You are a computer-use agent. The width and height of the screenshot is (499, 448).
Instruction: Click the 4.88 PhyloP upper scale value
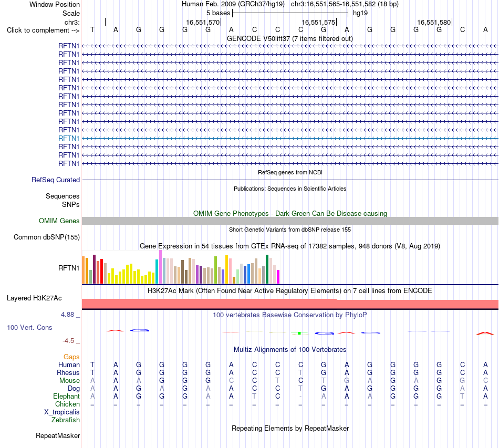click(67, 315)
